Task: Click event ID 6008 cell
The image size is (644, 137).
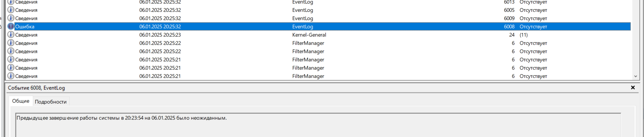Action: (x=509, y=26)
